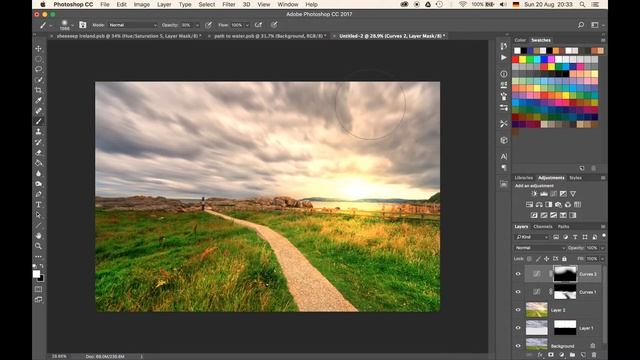This screenshot has height=360, width=640.
Task: Open layer Fill dropdown arrow
Action: tap(602, 259)
